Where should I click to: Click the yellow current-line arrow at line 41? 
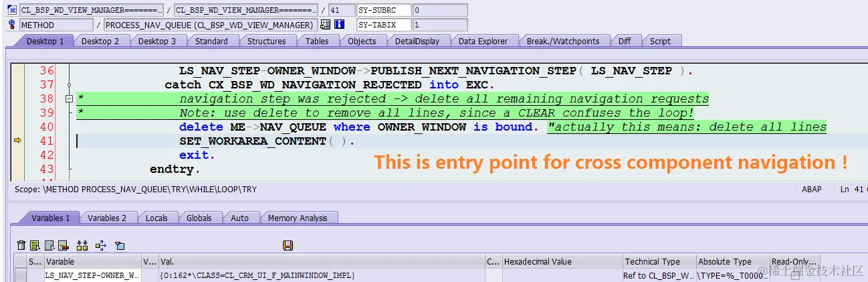[x=18, y=141]
